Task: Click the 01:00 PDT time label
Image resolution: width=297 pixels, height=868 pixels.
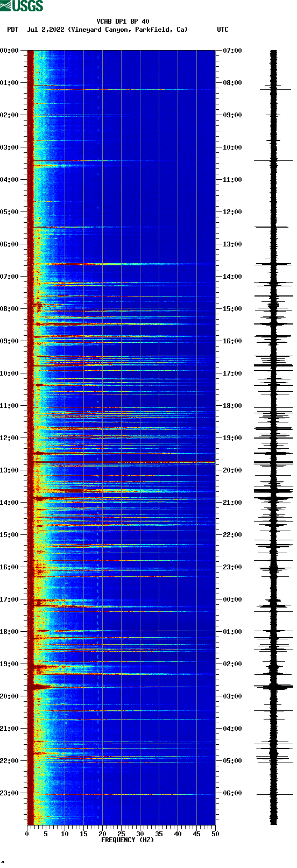Action: (x=10, y=83)
